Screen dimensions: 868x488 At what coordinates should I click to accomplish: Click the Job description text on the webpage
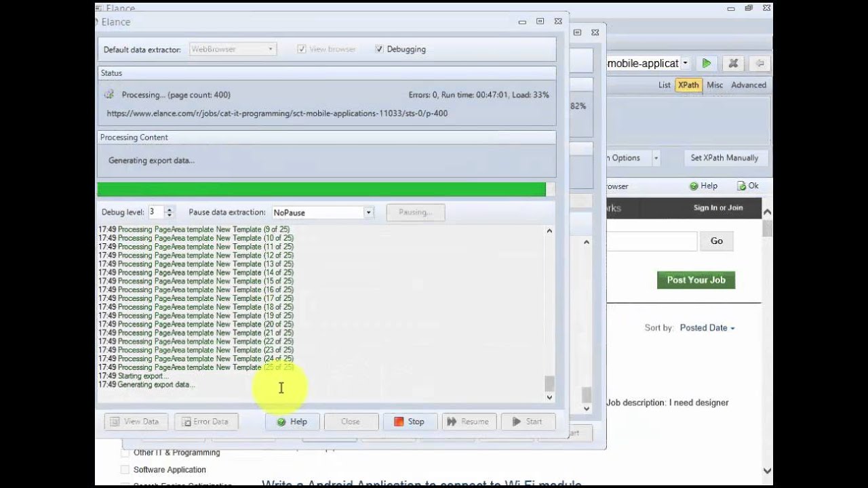[x=668, y=403]
